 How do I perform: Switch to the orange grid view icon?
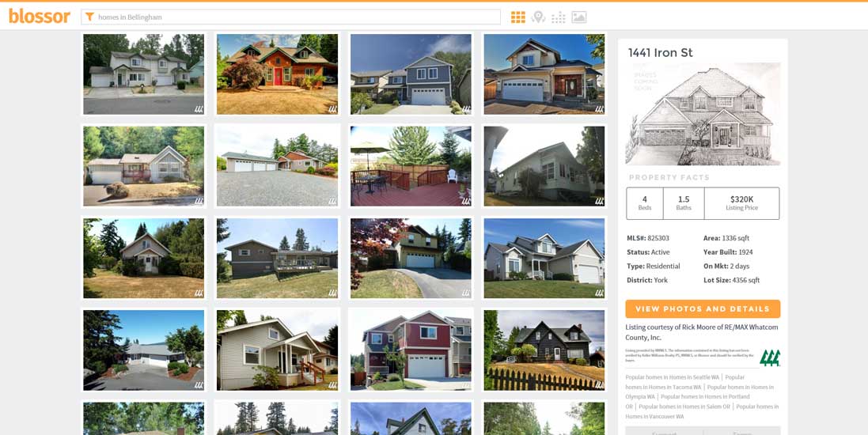(x=517, y=17)
